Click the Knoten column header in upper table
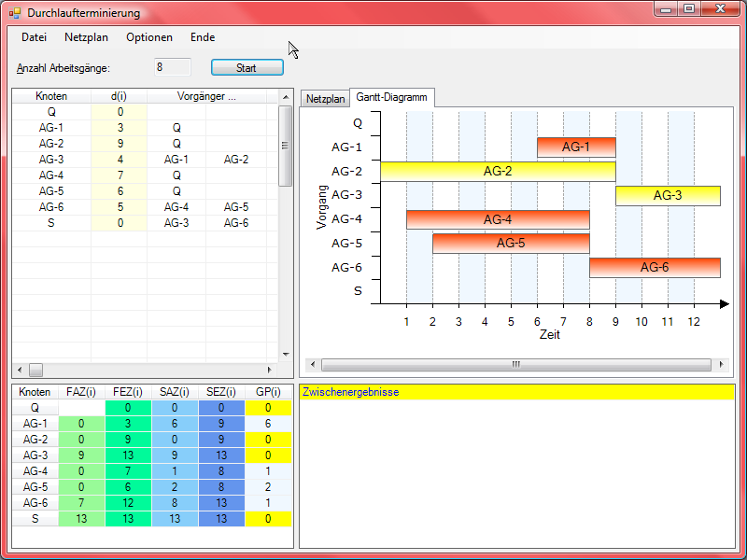This screenshot has width=747, height=560. click(51, 96)
